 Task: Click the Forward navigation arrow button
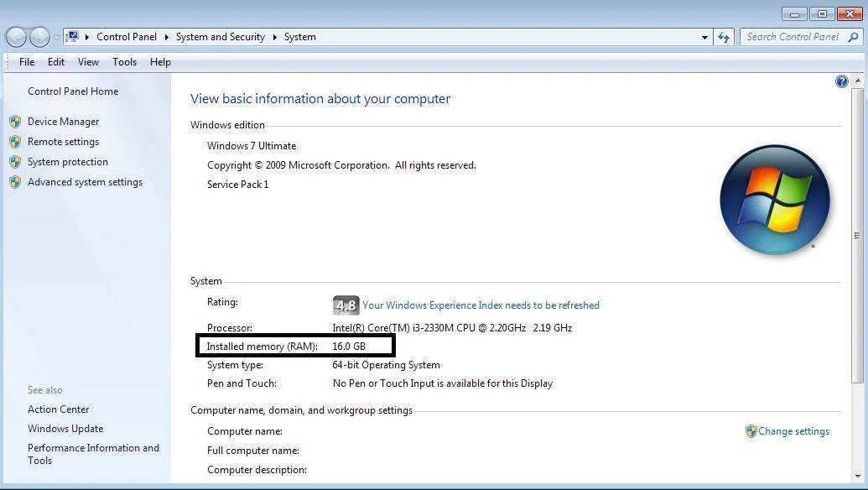click(x=39, y=37)
